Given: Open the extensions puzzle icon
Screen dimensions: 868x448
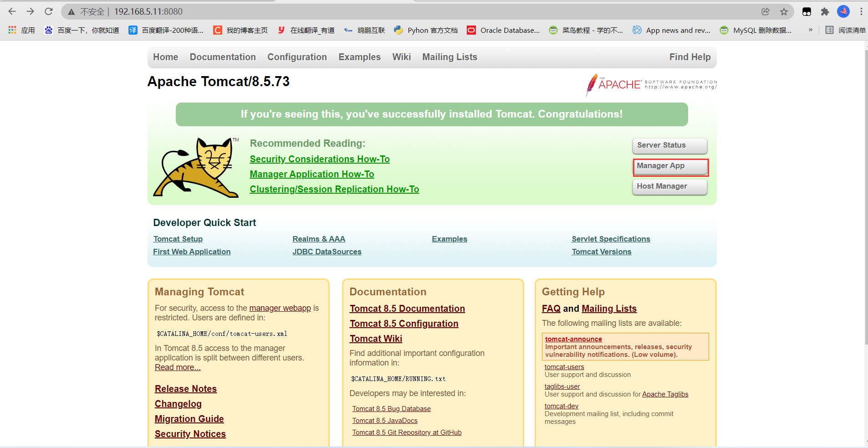Looking at the screenshot, I should pyautogui.click(x=825, y=11).
